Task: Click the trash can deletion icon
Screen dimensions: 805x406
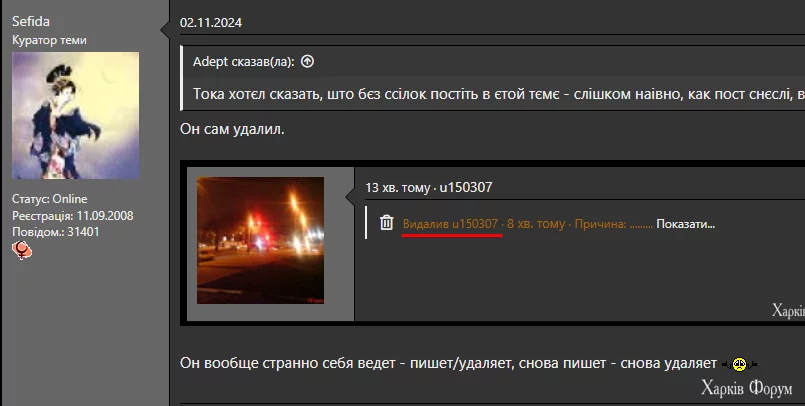Action: 387,222
